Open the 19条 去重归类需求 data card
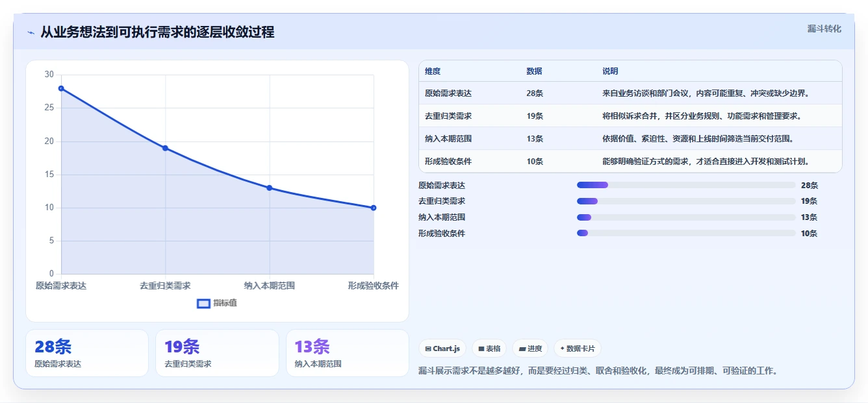The width and height of the screenshot is (868, 403). (217, 353)
